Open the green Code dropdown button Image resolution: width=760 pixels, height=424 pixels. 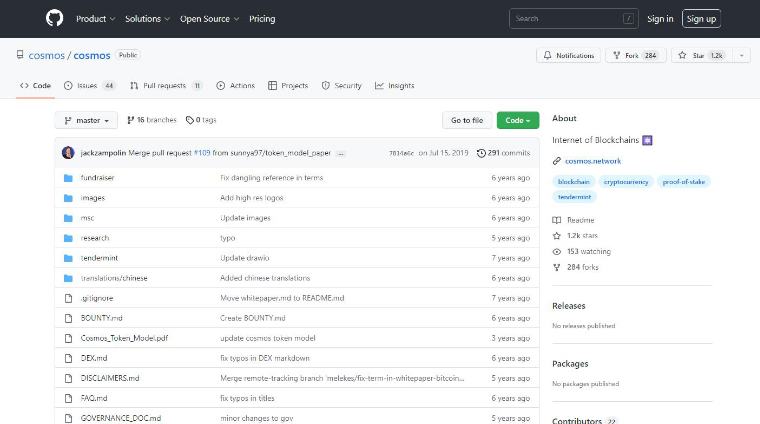tap(518, 120)
